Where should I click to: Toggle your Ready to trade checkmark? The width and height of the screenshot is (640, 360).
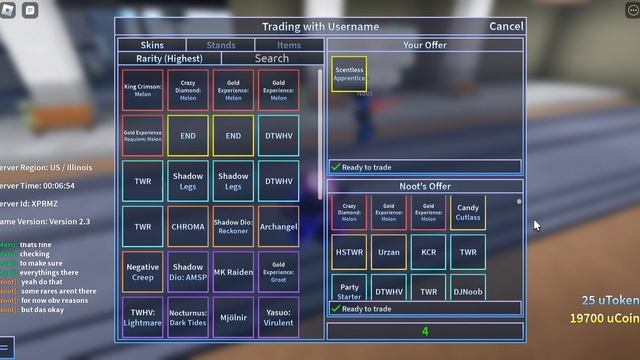click(336, 167)
